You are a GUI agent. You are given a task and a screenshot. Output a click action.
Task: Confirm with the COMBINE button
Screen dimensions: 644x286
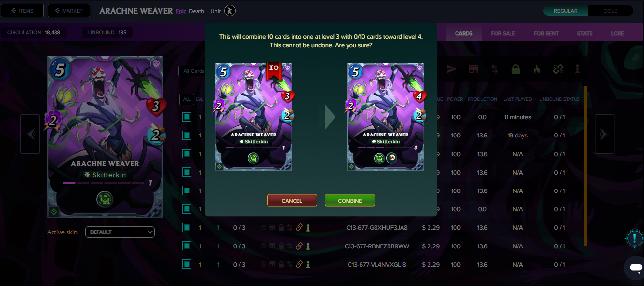[350, 201]
